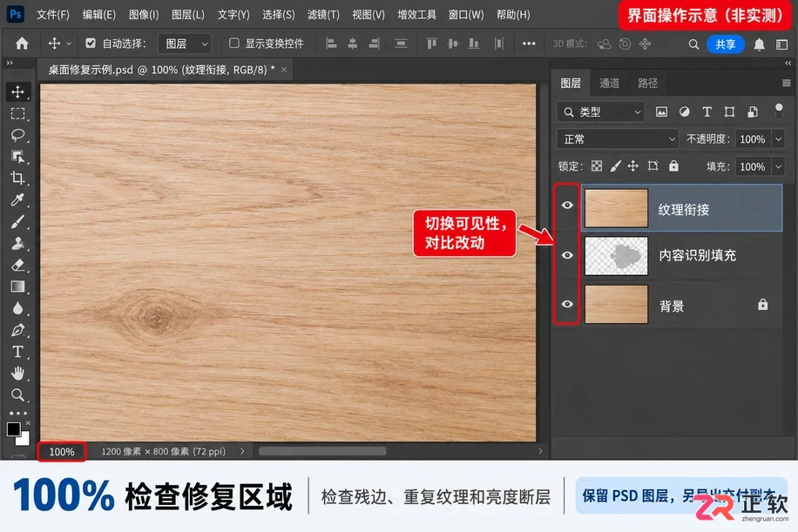Image resolution: width=798 pixels, height=532 pixels.
Task: Choose the Eyedropper tool
Action: coord(17,199)
